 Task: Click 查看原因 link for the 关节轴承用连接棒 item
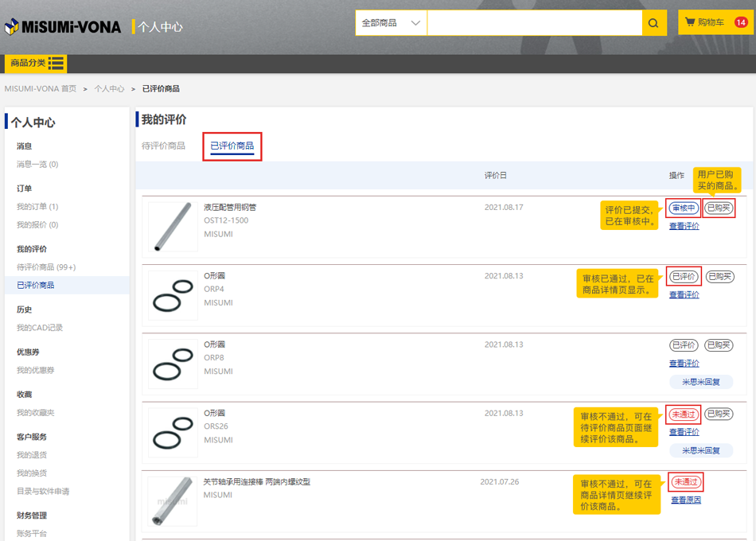click(686, 500)
